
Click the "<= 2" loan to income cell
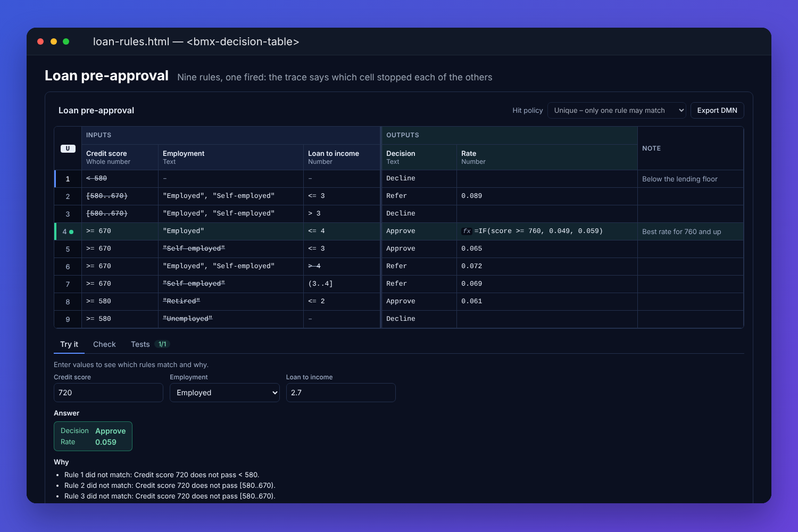coord(342,302)
